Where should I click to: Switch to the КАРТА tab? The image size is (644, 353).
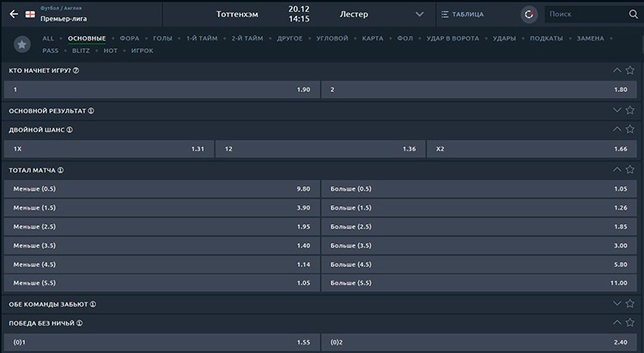(x=373, y=38)
